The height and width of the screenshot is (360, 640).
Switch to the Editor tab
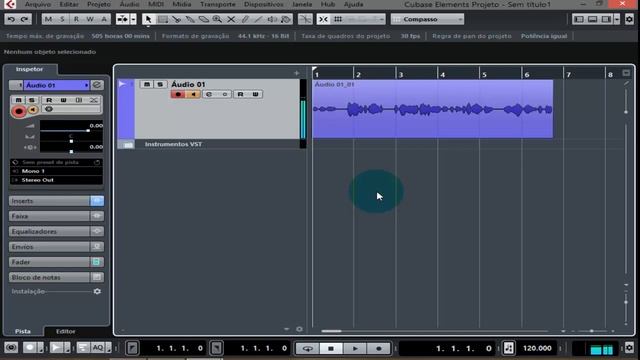(x=66, y=331)
